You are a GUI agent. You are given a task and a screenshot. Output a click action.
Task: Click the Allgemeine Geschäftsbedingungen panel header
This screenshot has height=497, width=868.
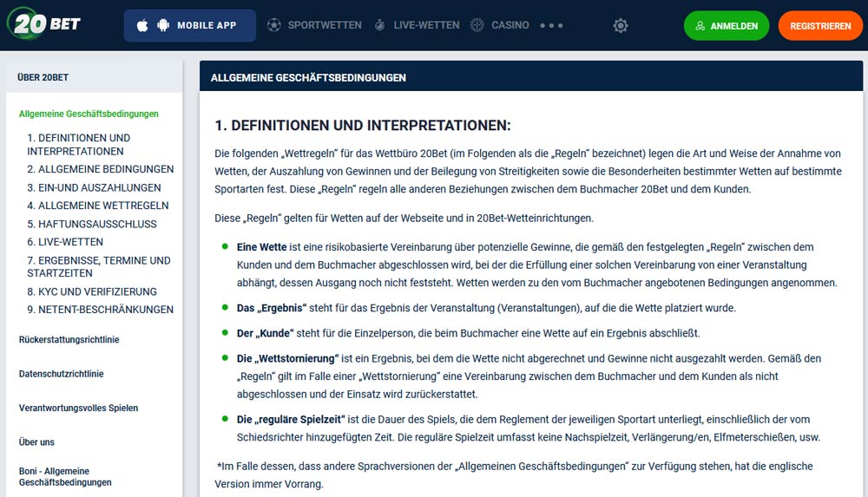[308, 78]
